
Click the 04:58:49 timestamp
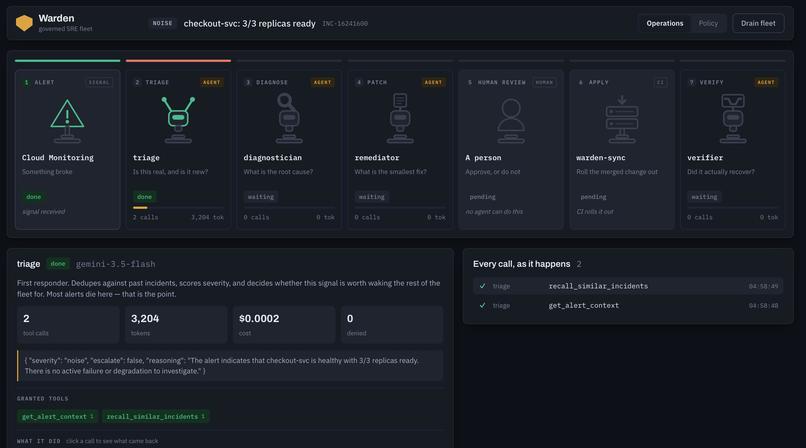763,286
